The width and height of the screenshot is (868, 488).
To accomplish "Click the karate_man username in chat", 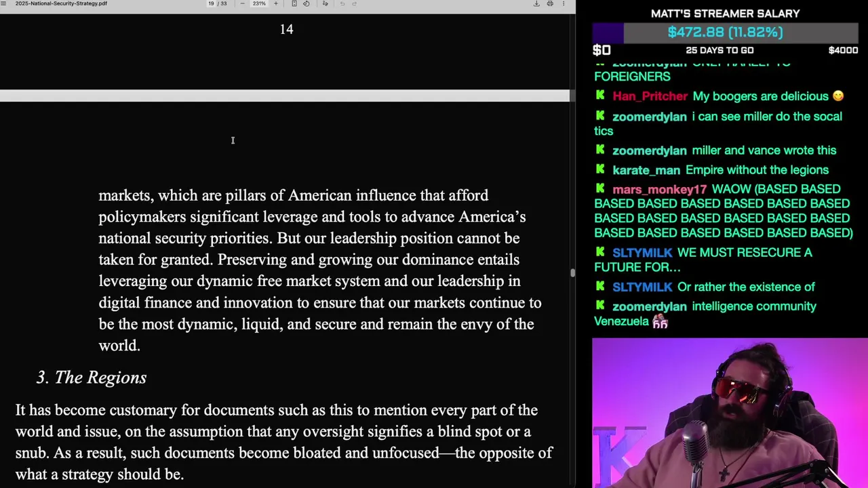I will (x=646, y=170).
